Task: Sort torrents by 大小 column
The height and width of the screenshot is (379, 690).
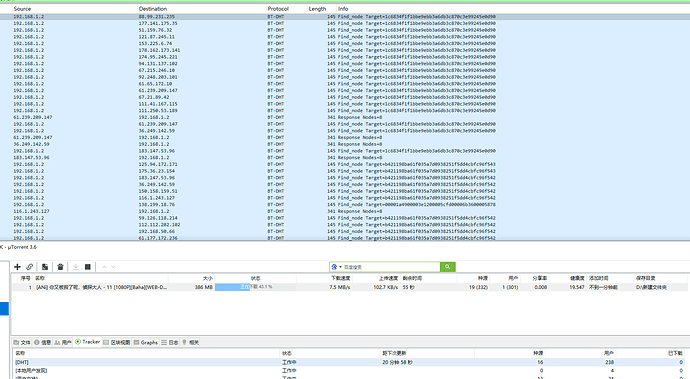Action: click(208, 278)
